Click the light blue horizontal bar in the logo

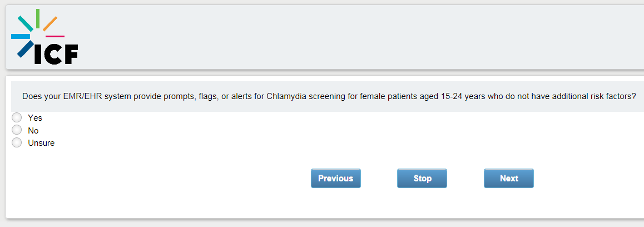pyautogui.click(x=21, y=36)
